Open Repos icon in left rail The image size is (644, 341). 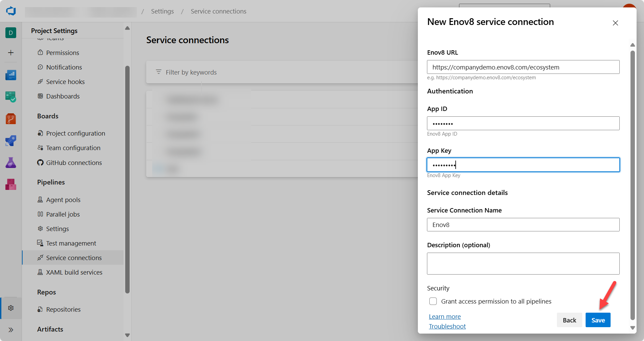(11, 119)
